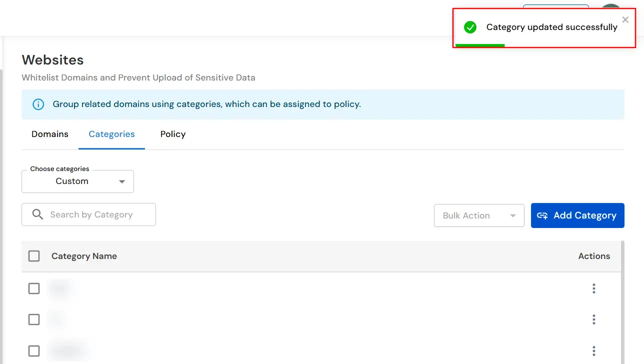Select all categories using the header checkbox

[x=34, y=255]
